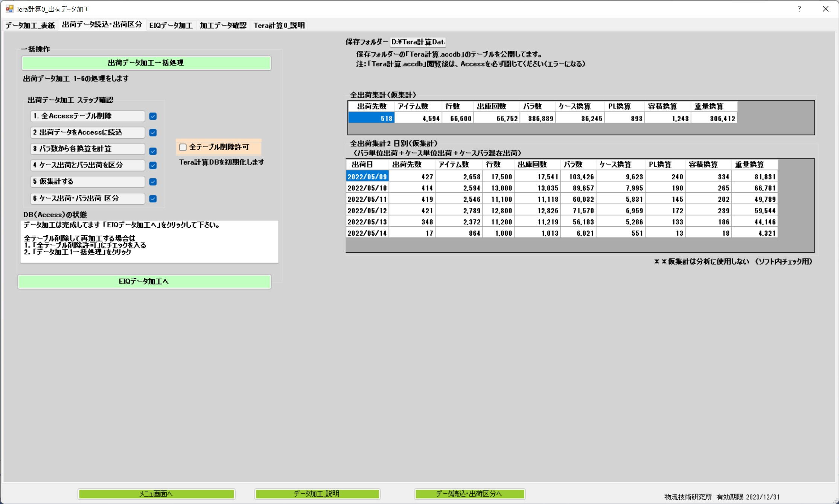Uncheck the step 5 仮集計する checkbox

click(x=153, y=182)
